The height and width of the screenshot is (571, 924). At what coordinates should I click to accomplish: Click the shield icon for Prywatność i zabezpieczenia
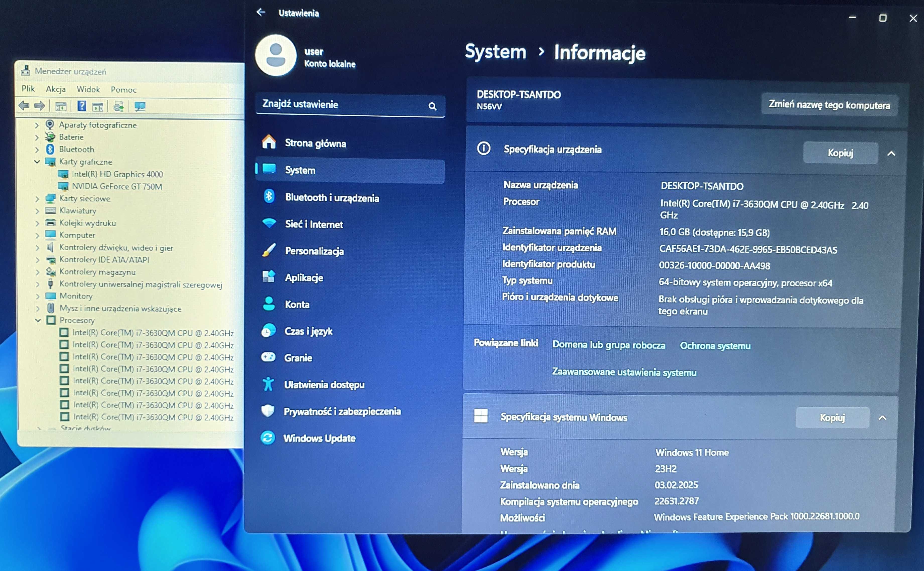click(268, 410)
